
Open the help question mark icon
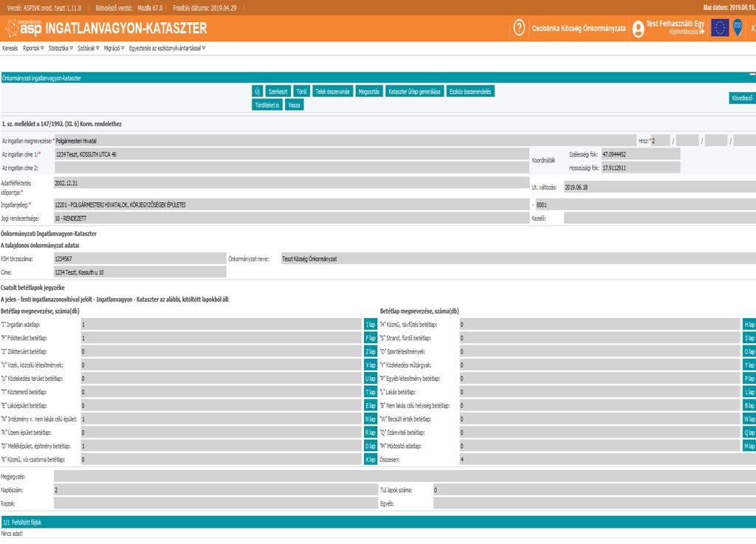[x=519, y=28]
